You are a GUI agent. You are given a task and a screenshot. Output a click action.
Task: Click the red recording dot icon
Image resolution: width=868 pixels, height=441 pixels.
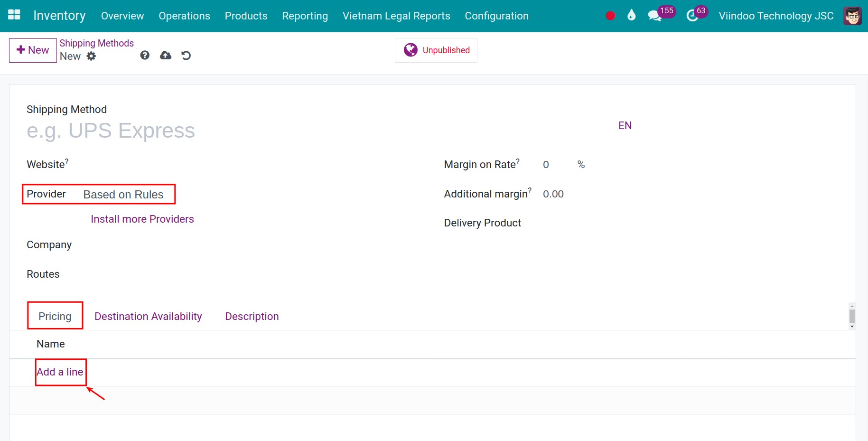[x=610, y=16]
